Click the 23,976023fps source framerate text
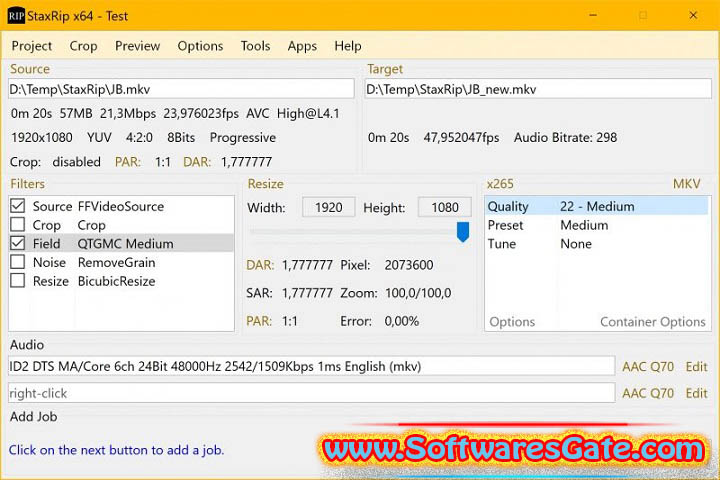 point(201,113)
